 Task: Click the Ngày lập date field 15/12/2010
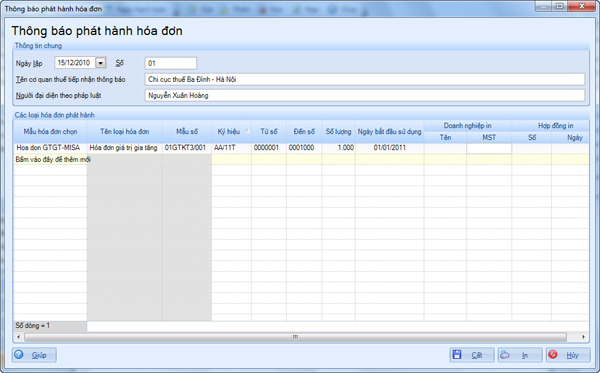[x=75, y=63]
